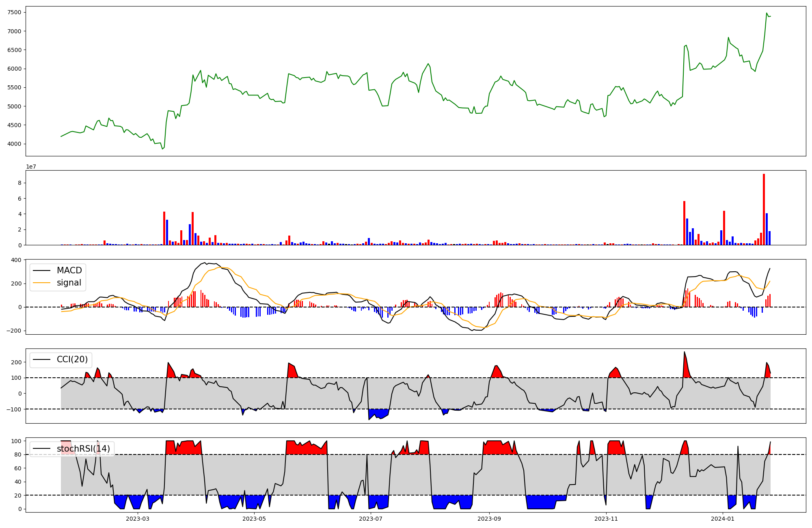Click the 2023-09 date tick label
The height and width of the screenshot is (528, 812).
pyautogui.click(x=489, y=519)
